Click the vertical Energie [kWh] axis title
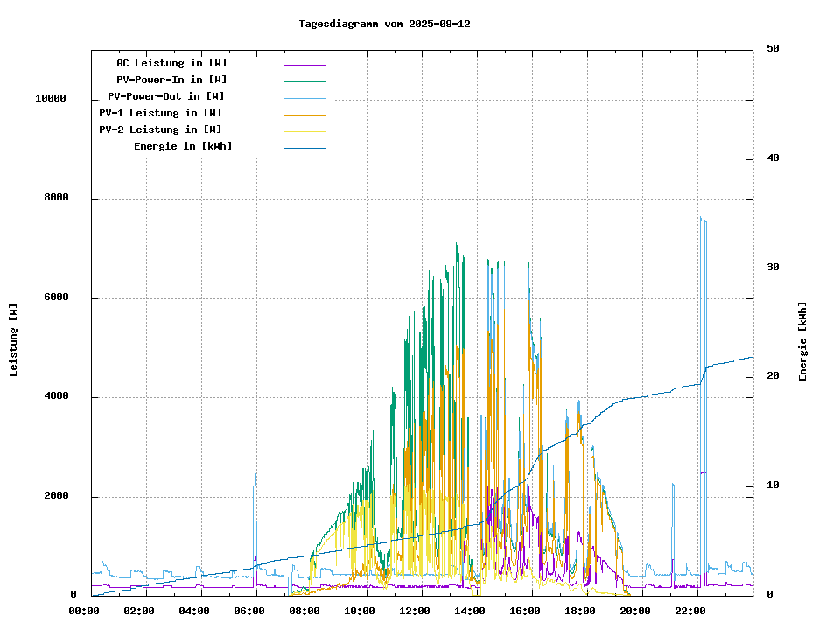This screenshot has height=630, width=840. 803,341
